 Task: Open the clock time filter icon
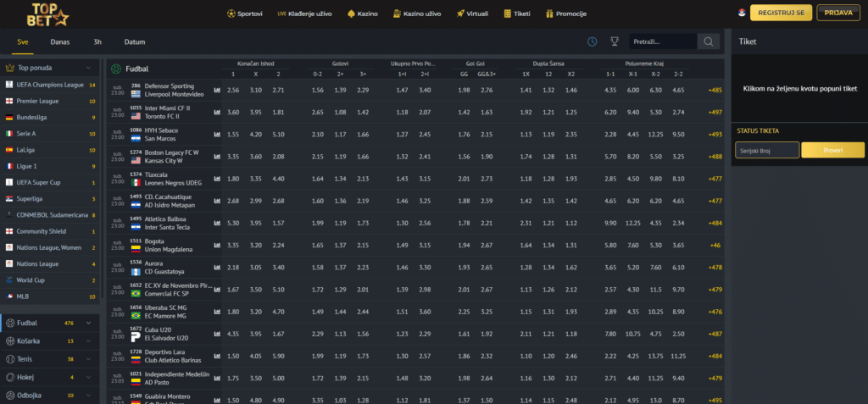593,42
